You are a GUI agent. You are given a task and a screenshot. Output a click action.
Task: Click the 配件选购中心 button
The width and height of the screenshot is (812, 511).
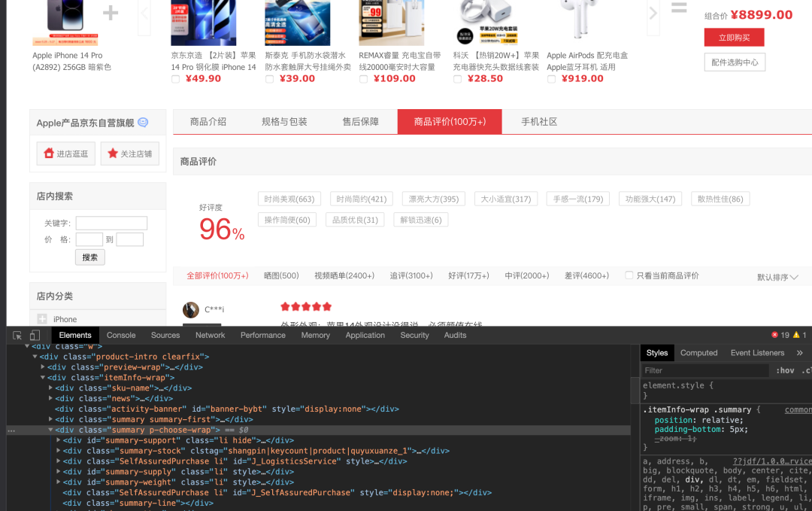[x=735, y=62]
